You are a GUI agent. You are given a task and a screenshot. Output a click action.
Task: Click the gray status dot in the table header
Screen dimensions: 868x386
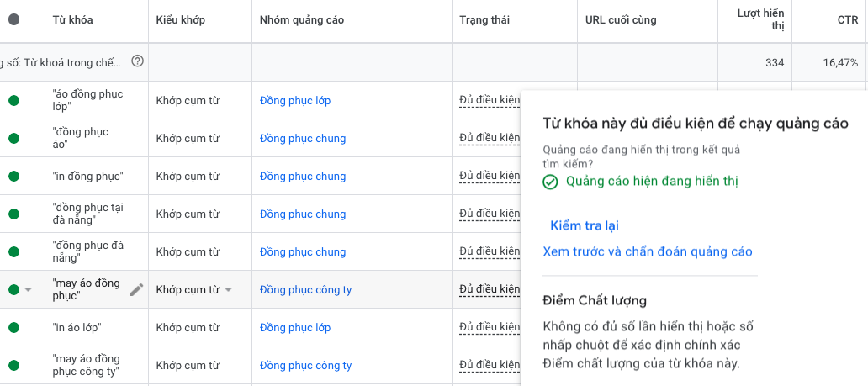point(13,19)
